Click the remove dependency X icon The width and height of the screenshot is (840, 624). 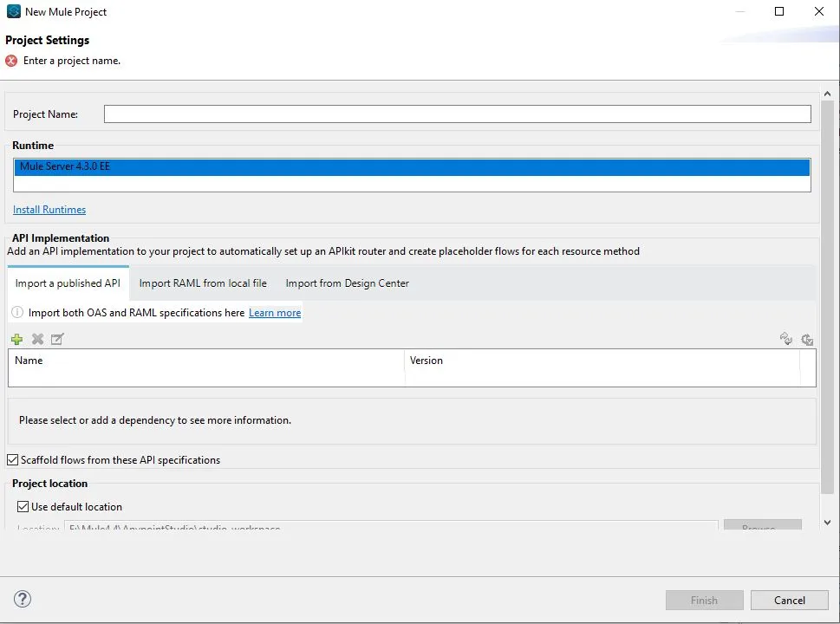pos(37,339)
